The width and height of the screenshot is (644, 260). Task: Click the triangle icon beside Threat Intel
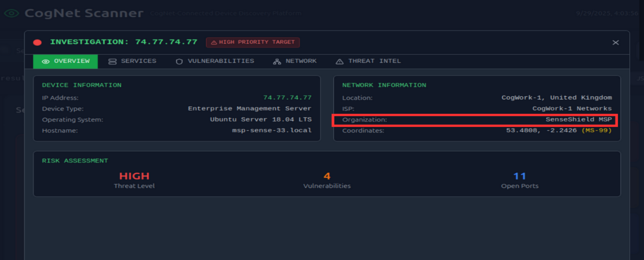coord(340,61)
